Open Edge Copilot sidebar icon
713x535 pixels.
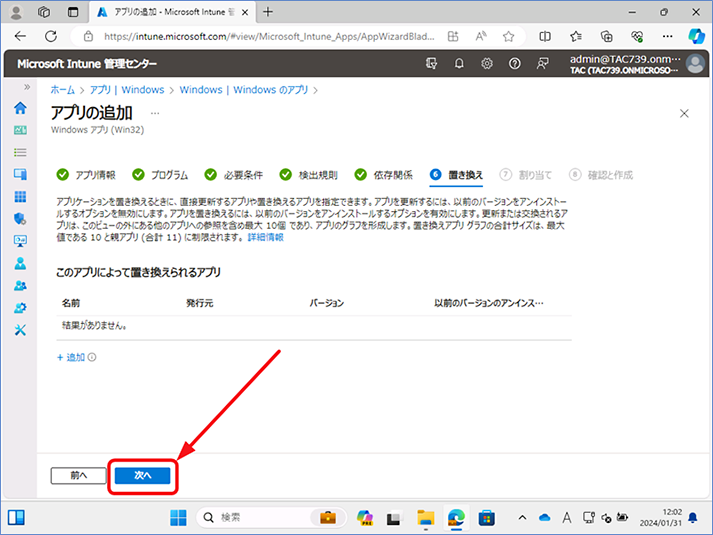[696, 36]
